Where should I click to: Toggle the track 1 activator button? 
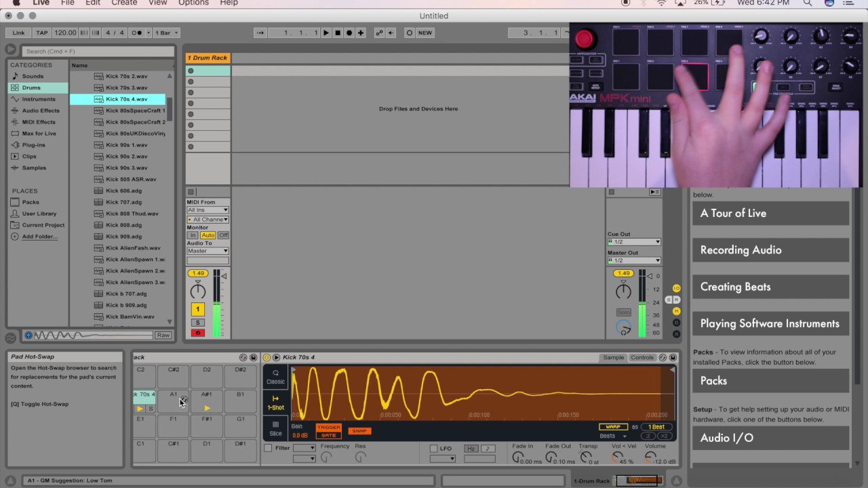tap(197, 309)
